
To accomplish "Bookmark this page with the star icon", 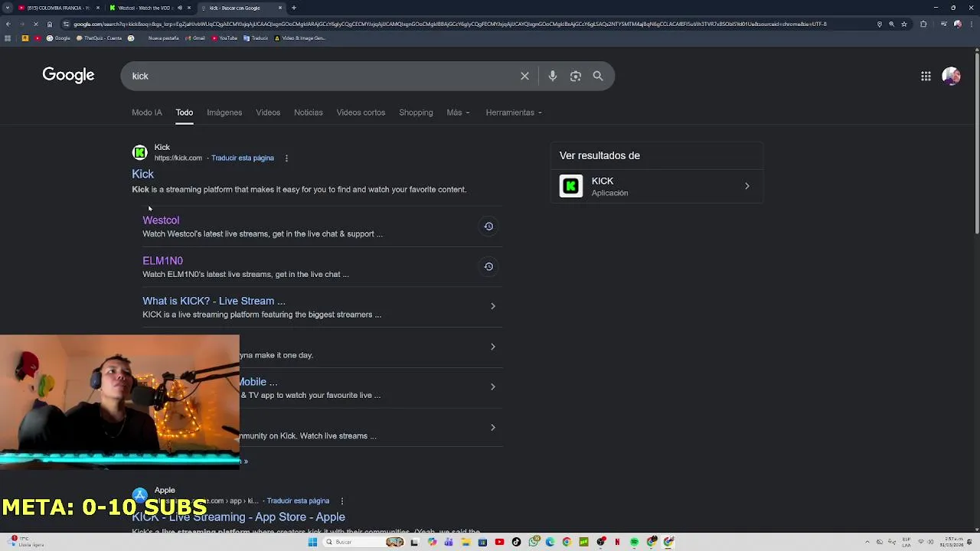I will click(904, 24).
